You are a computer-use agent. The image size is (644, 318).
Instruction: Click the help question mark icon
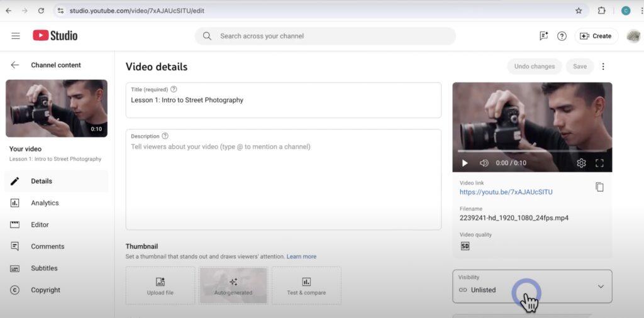point(562,36)
